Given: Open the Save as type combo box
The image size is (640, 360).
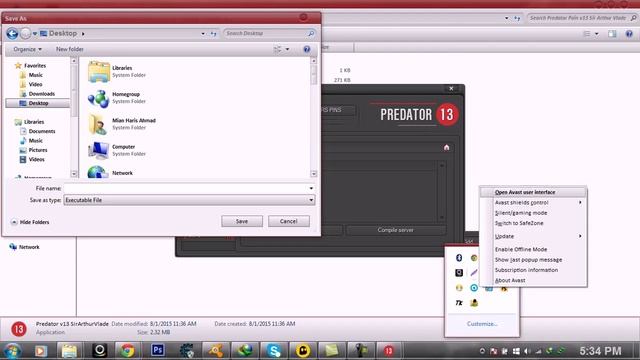Looking at the screenshot, I should pyautogui.click(x=189, y=200).
